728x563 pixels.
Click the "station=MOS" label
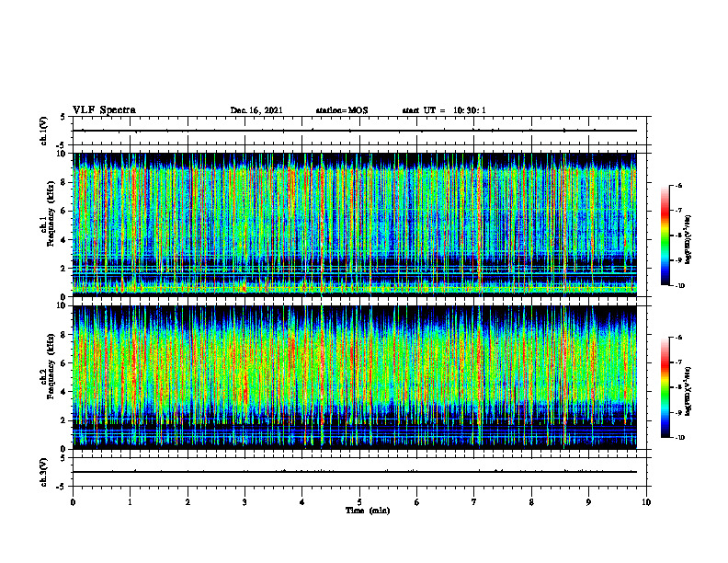pyautogui.click(x=342, y=110)
